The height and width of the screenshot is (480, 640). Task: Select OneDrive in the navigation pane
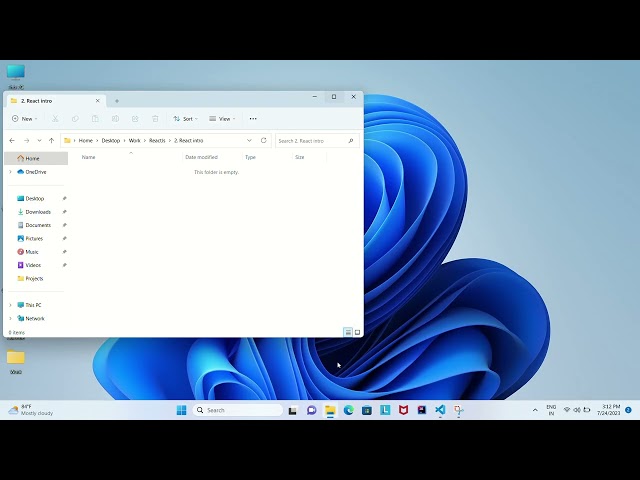pos(36,172)
